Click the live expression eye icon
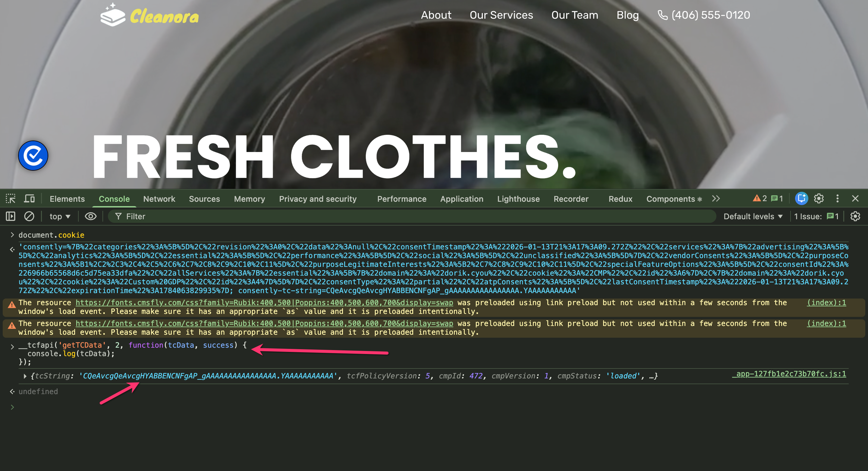Image resolution: width=868 pixels, height=471 pixels. pos(90,216)
